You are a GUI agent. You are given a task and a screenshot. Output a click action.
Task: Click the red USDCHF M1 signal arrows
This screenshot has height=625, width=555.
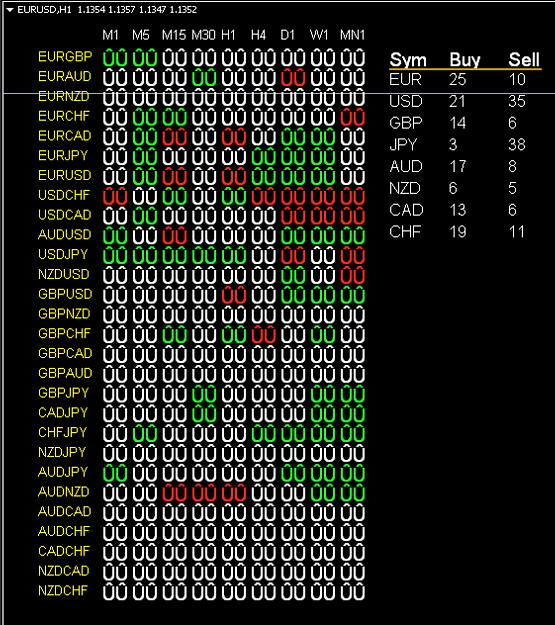pyautogui.click(x=115, y=196)
